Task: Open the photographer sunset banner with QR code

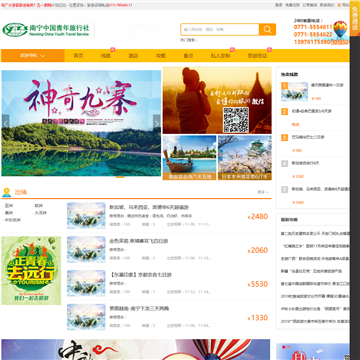Action: 217,100
